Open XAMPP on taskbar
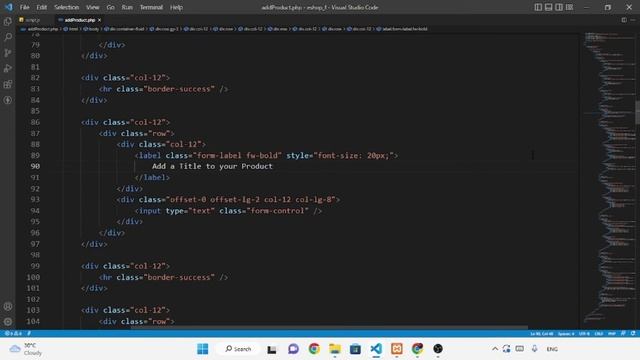 [x=397, y=349]
